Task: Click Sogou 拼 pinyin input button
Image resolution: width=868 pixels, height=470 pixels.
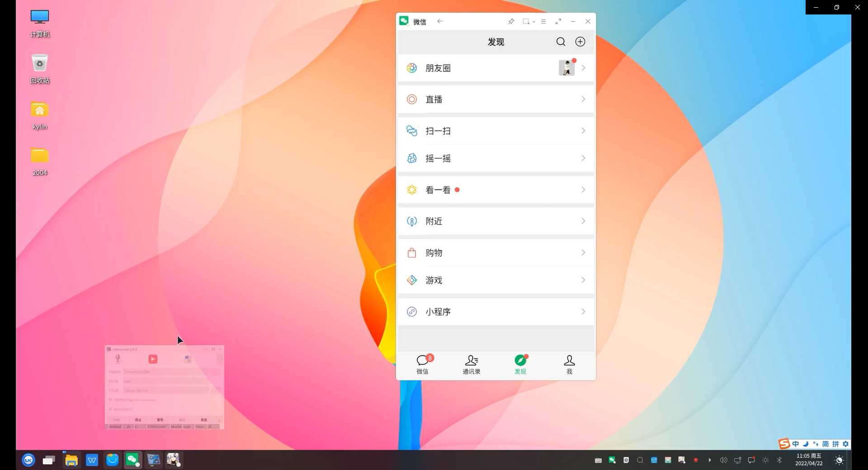Action: click(835, 444)
